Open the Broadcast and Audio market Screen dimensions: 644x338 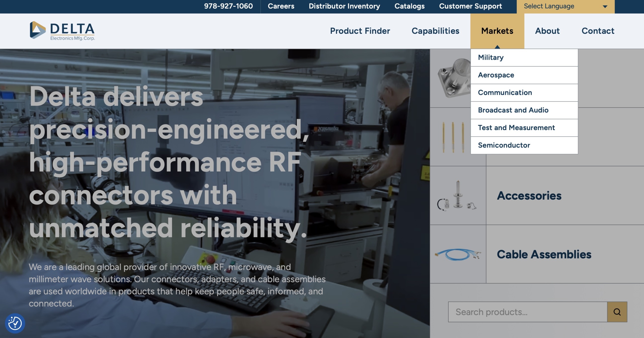(x=513, y=110)
